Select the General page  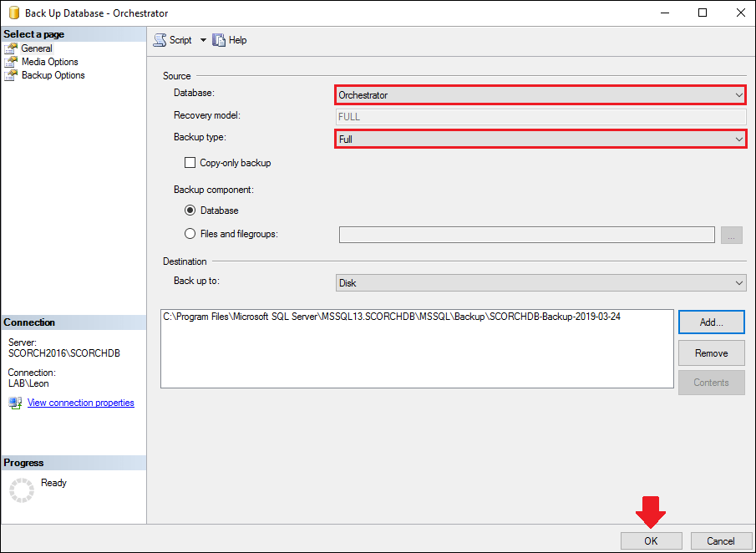pyautogui.click(x=37, y=48)
